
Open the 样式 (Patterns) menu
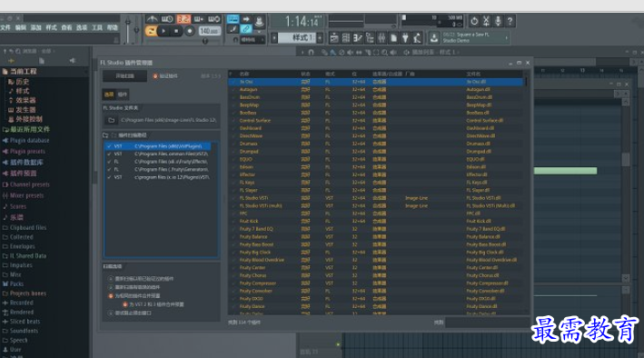52,27
